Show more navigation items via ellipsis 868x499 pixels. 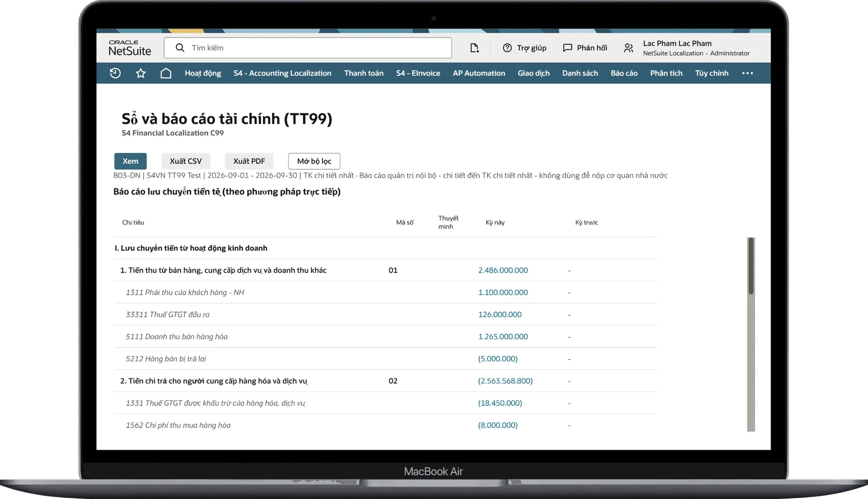(747, 73)
